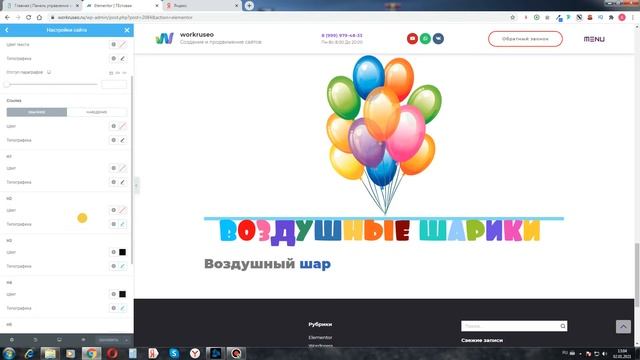Pick the H2 color swatch

(122, 210)
